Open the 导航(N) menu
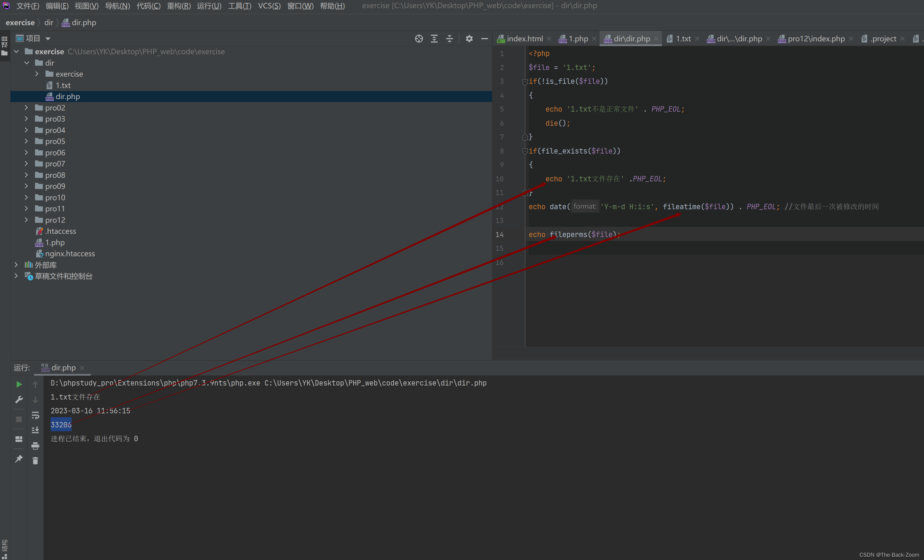 (117, 6)
